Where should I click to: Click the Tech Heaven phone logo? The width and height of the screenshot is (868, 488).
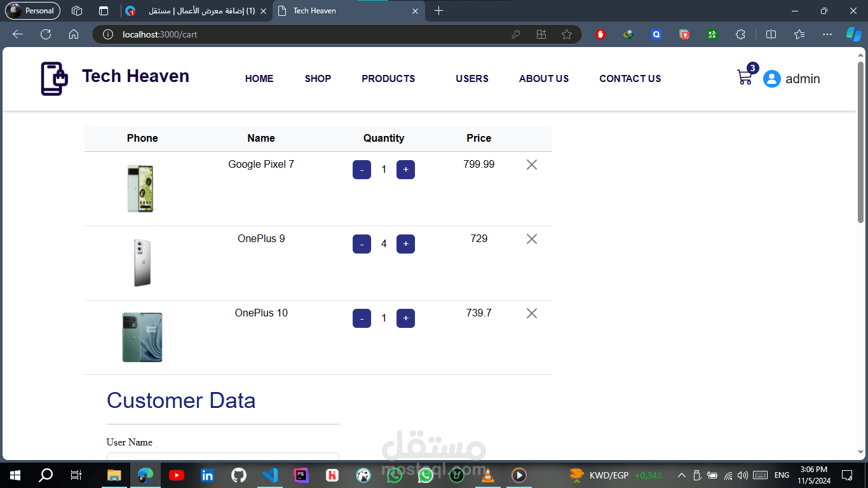click(x=54, y=79)
